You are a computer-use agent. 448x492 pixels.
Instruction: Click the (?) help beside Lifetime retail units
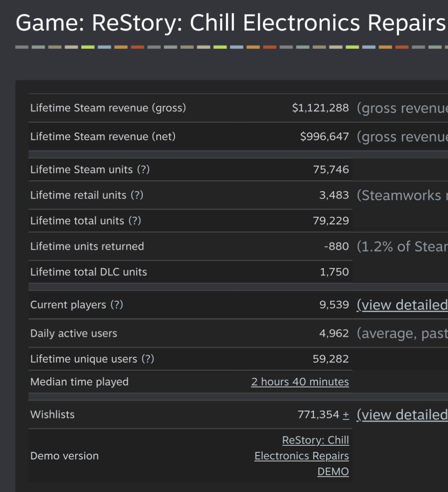tap(137, 195)
